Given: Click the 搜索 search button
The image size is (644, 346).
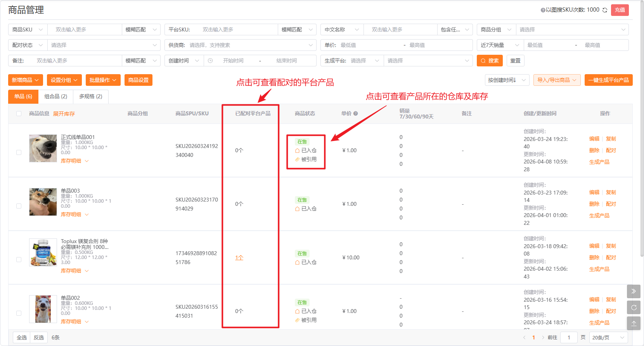Looking at the screenshot, I should [x=490, y=61].
